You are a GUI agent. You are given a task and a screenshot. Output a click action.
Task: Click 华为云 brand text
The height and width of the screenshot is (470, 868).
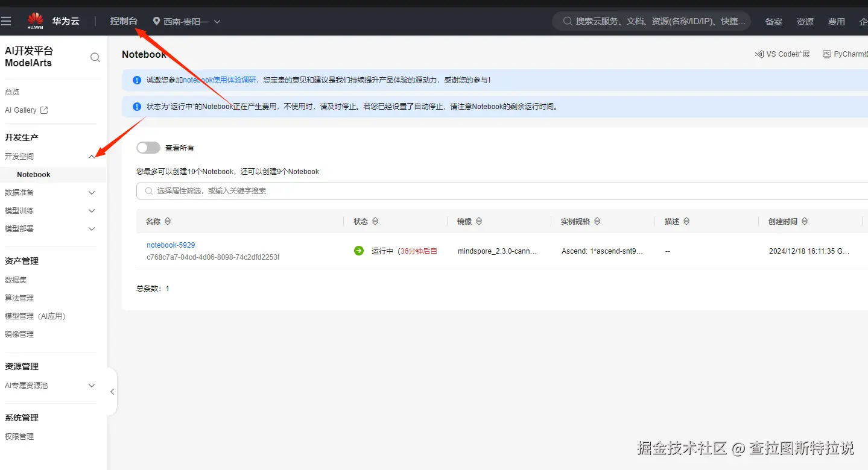[66, 21]
